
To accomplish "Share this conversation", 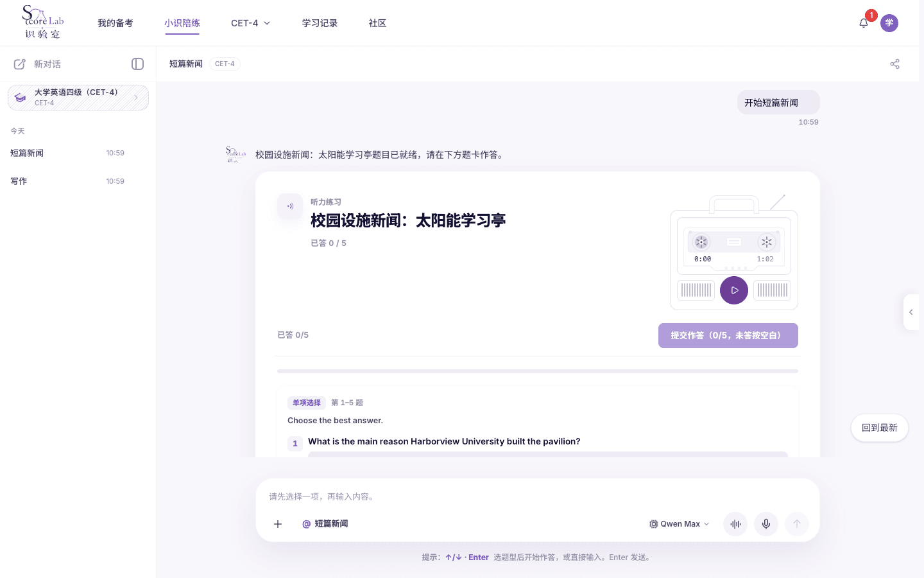I will (895, 64).
